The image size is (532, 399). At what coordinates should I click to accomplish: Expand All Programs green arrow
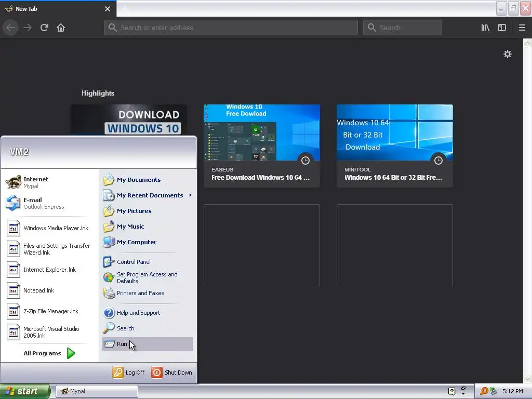(71, 353)
